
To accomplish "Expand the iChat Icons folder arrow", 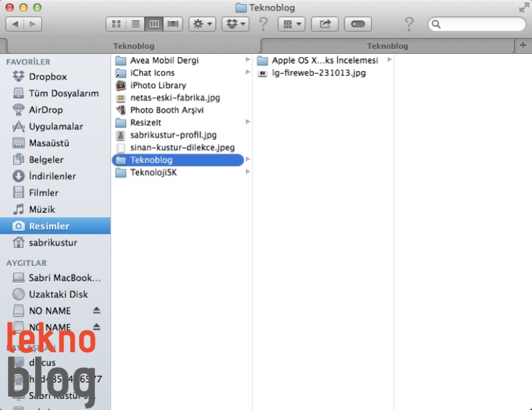I will tap(248, 72).
